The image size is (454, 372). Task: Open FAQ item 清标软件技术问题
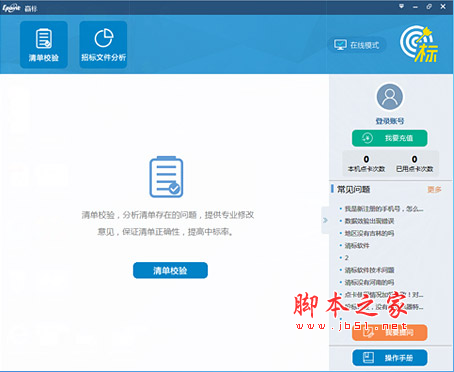[x=369, y=270]
